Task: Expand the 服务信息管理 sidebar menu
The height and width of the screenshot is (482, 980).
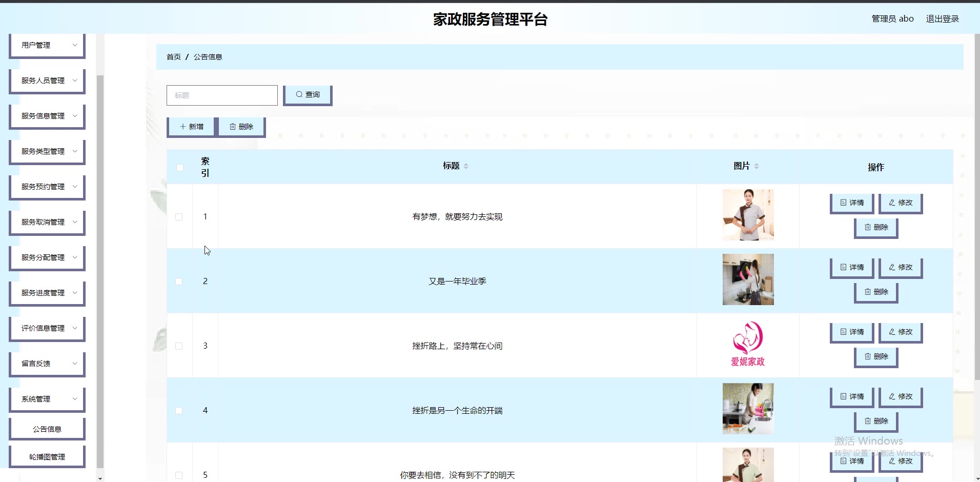Action: (x=47, y=116)
